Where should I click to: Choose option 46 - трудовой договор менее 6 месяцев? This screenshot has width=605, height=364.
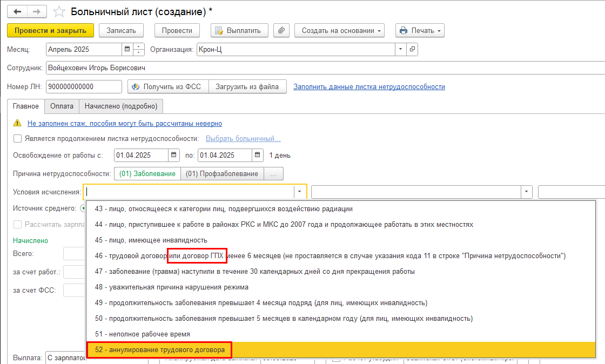point(341,255)
